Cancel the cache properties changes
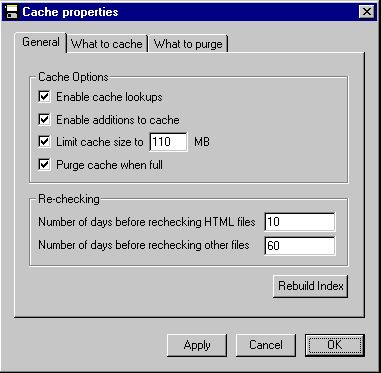Viewport: 381px width, 373px height. point(266,345)
